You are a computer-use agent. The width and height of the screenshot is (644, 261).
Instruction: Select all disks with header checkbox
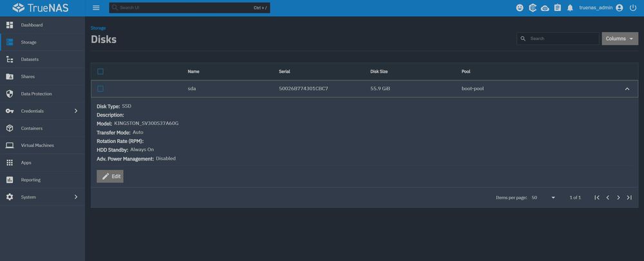click(x=100, y=72)
